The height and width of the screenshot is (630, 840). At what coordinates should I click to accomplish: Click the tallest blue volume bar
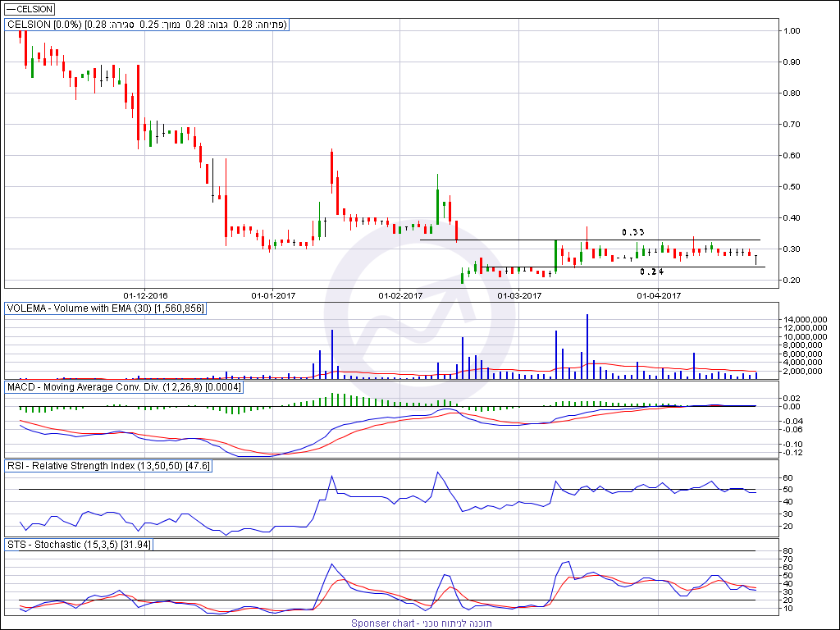[587, 347]
